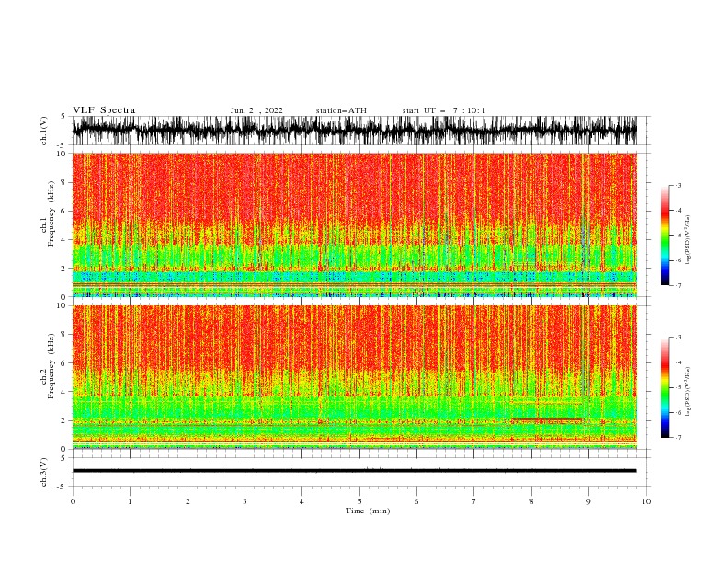
Task: Click the time axis tick label "7"
Action: (x=474, y=501)
